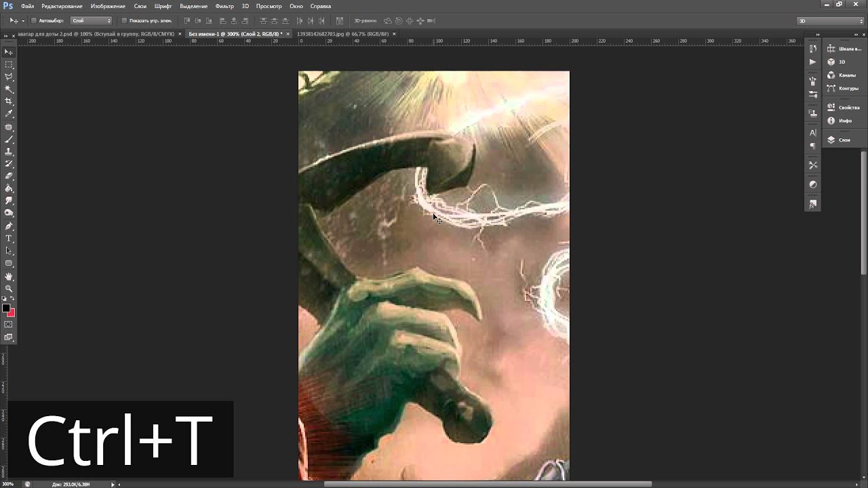
Task: Open the Фильтр menu
Action: [x=224, y=6]
